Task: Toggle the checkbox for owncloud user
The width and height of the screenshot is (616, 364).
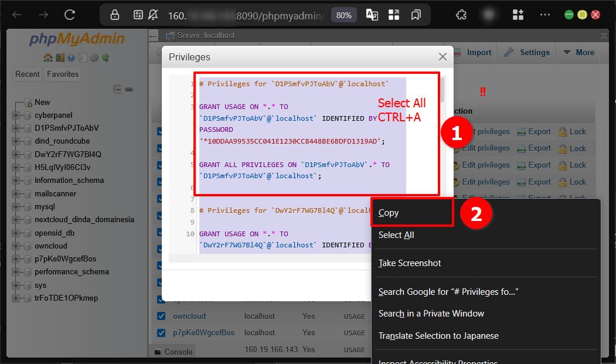Action: tap(161, 316)
